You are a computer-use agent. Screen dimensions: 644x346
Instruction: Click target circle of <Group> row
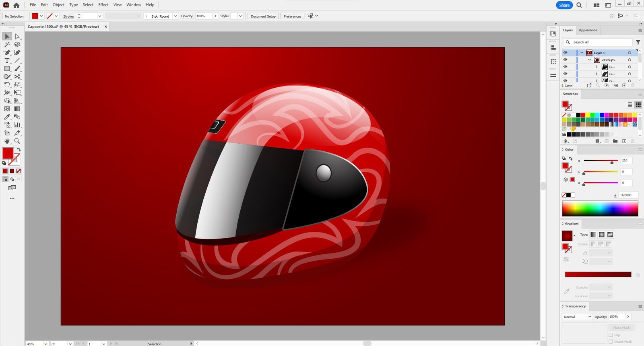click(630, 60)
